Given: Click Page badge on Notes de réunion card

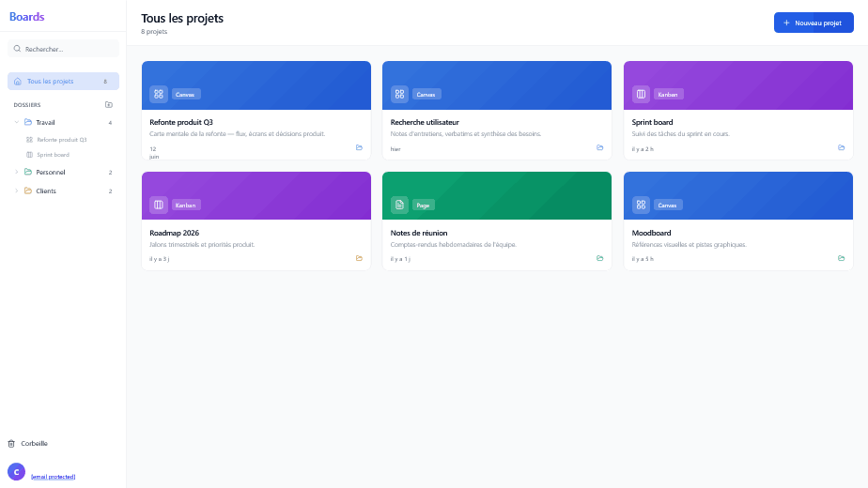Looking at the screenshot, I should [424, 206].
